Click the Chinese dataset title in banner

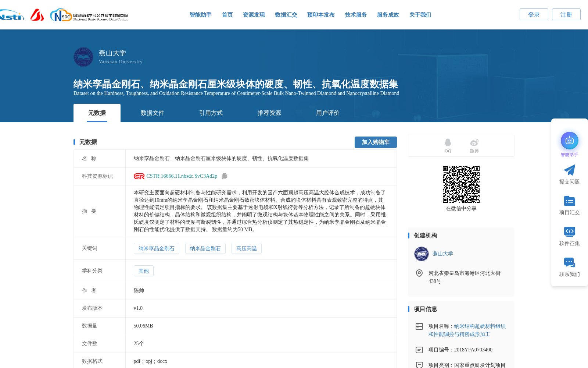(236, 84)
